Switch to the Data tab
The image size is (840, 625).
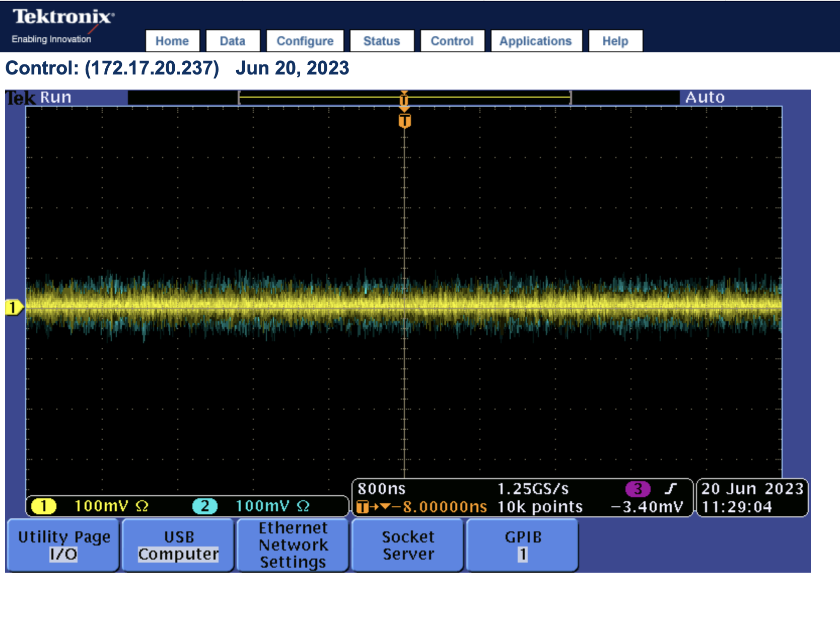click(233, 41)
